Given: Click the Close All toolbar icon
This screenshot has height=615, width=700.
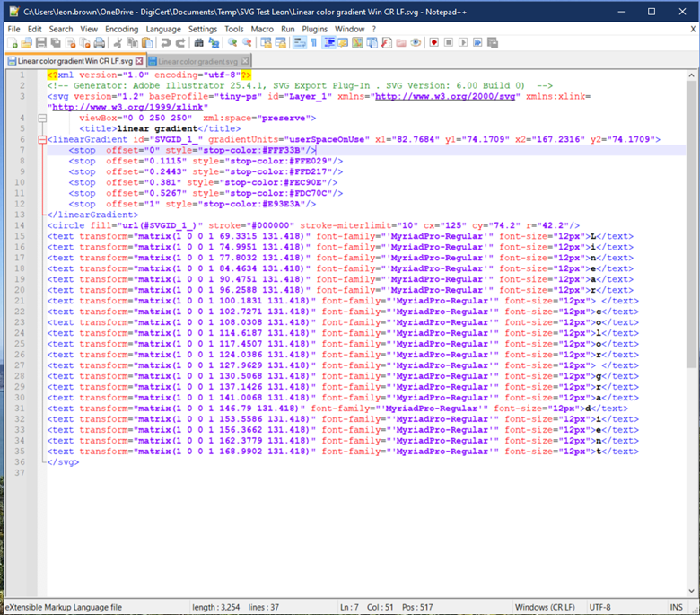Looking at the screenshot, I should (x=85, y=43).
